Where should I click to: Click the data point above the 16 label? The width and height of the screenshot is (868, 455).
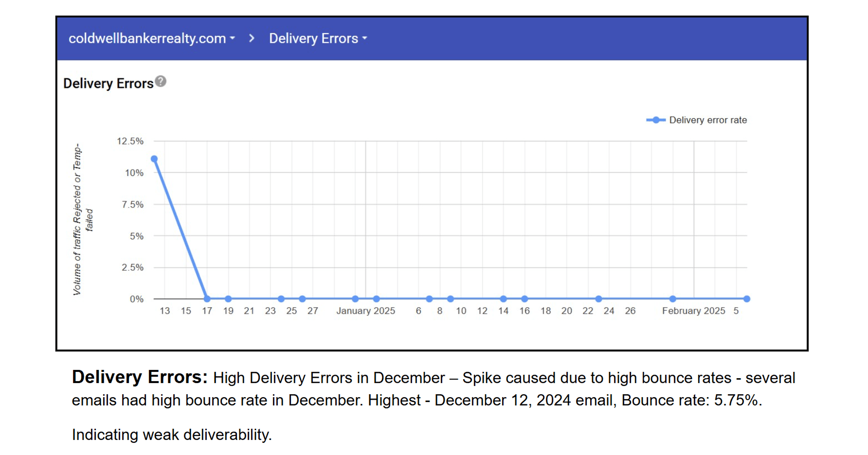524,299
